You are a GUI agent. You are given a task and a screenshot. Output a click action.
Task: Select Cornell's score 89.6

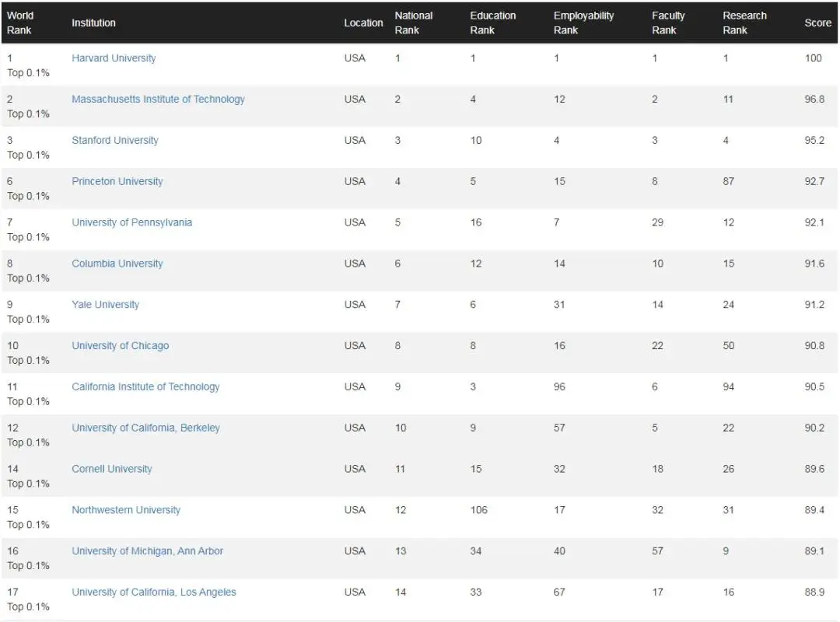814,469
